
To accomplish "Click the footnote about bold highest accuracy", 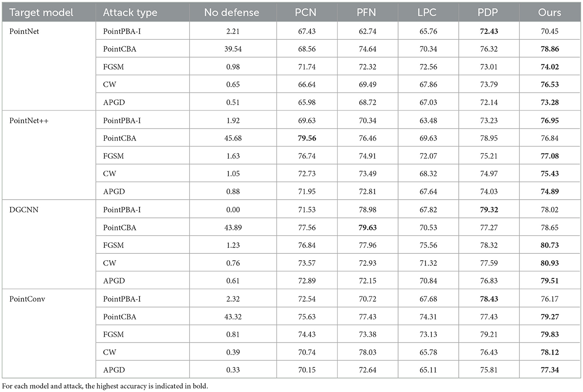I will point(105,386).
